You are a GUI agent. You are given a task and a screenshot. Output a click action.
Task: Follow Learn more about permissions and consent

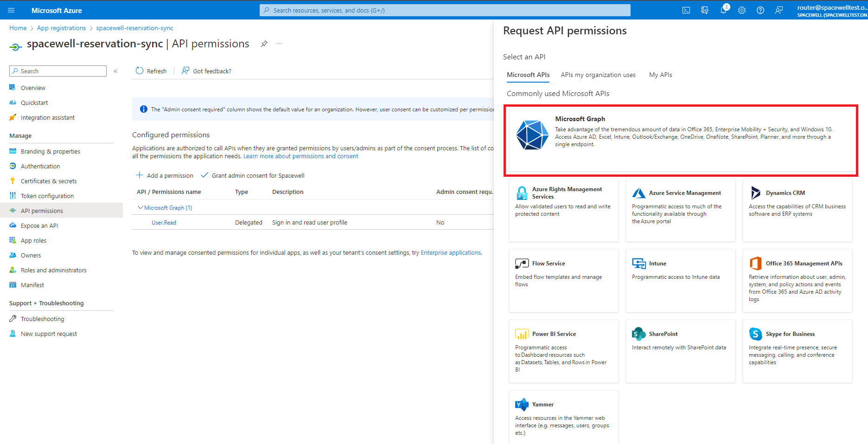300,156
